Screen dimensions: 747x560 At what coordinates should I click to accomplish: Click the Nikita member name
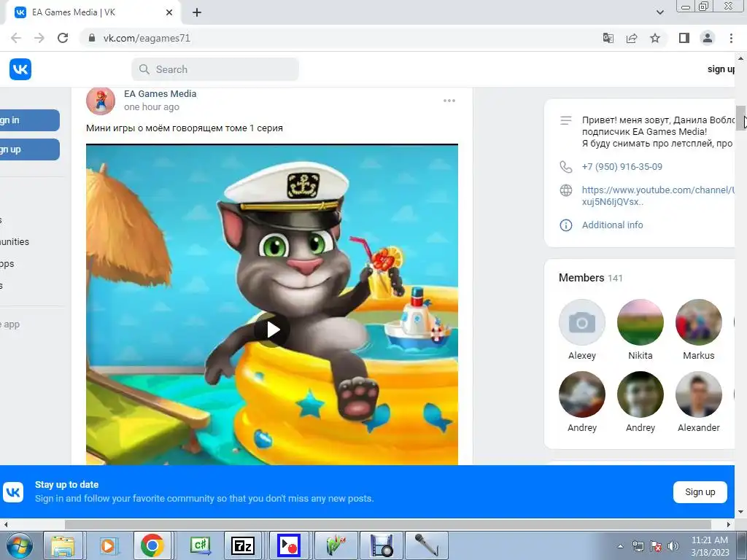click(x=640, y=356)
